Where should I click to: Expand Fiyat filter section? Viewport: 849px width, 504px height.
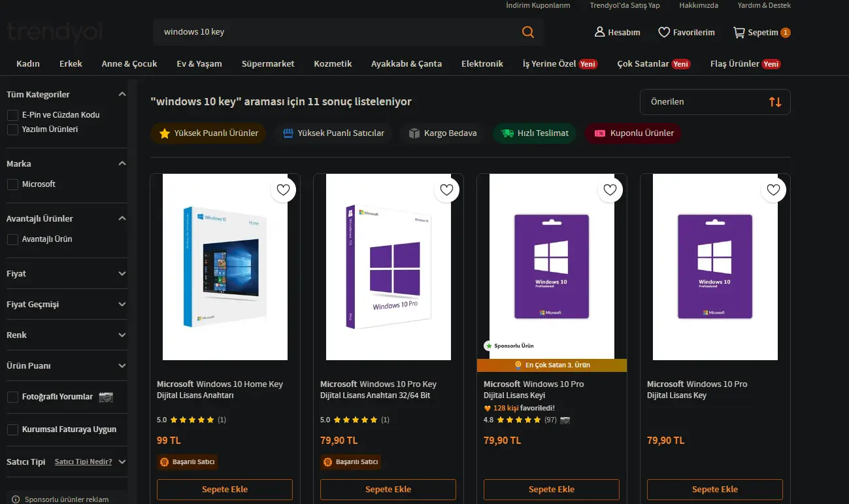pos(122,273)
